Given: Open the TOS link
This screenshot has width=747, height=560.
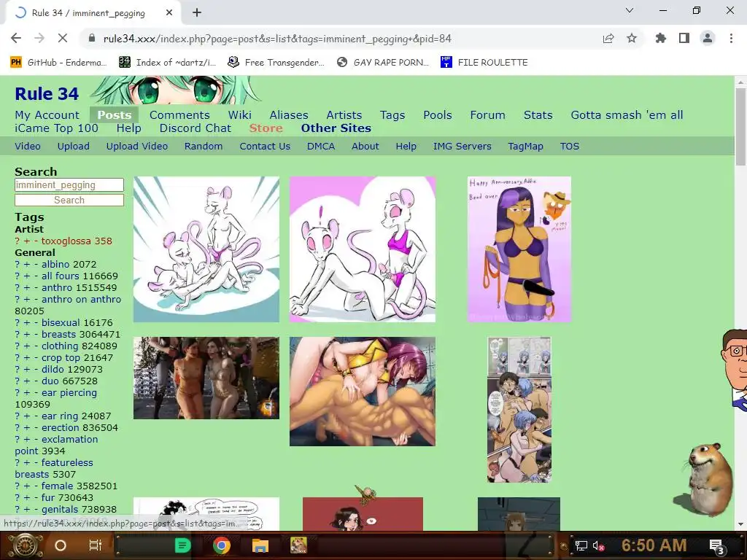Looking at the screenshot, I should click(569, 146).
